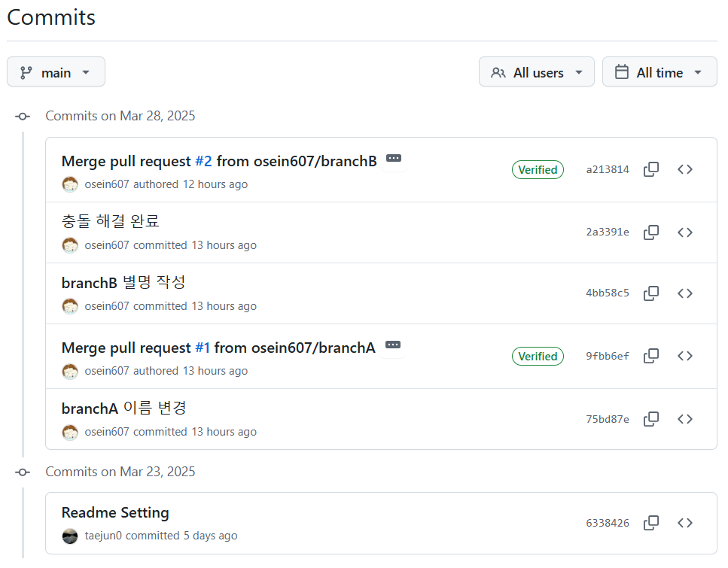Open taejun0's avatar profile picture
728x568 pixels.
[x=70, y=536]
